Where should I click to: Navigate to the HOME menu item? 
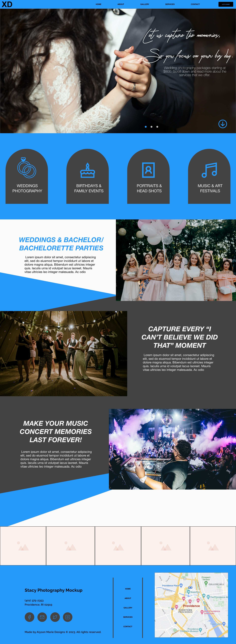(98, 4)
